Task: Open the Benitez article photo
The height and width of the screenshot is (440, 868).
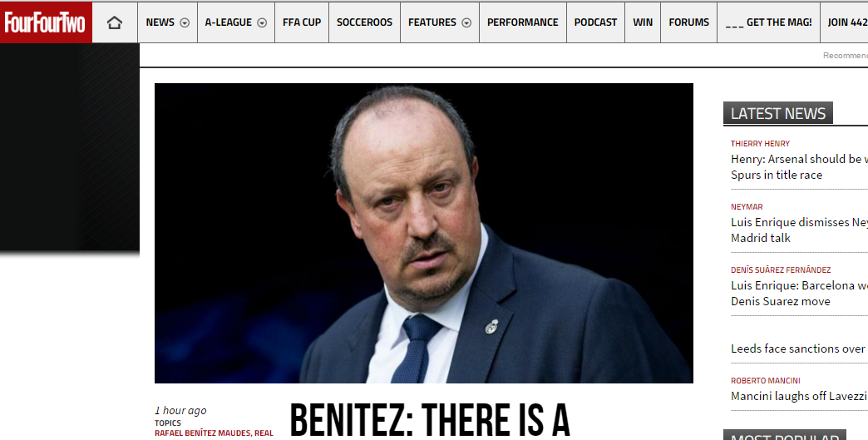Action: [x=423, y=233]
